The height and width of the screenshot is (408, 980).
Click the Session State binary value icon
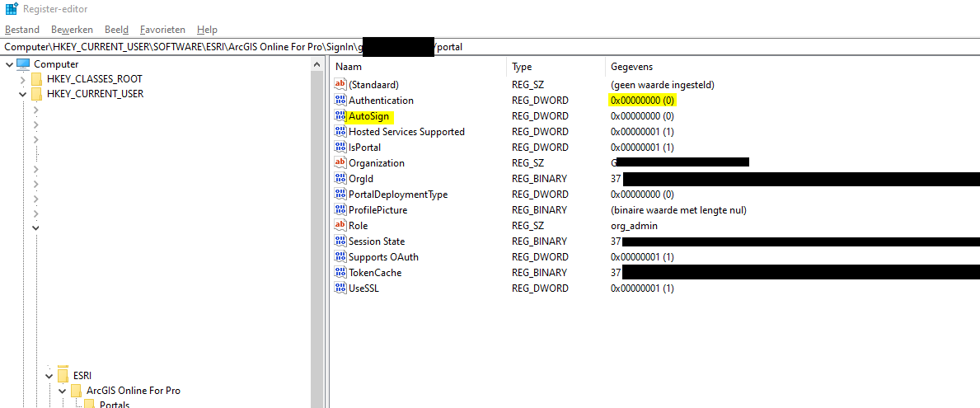click(340, 241)
